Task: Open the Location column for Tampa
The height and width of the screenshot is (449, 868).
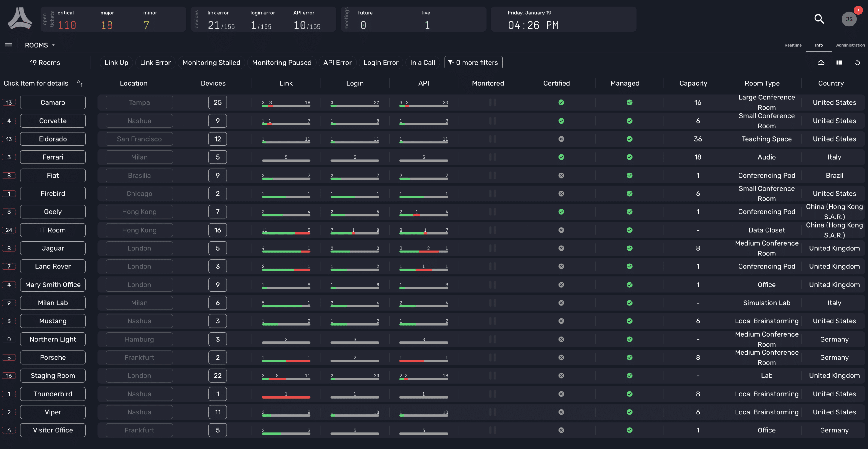Action: coord(138,102)
